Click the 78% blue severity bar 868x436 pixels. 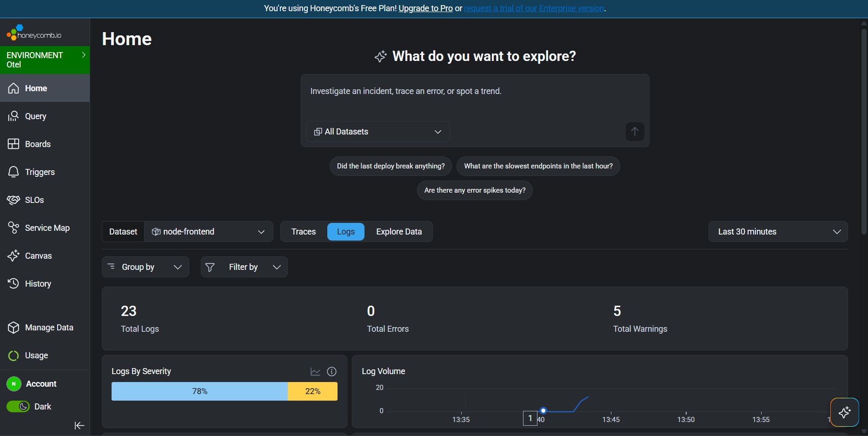(x=199, y=391)
